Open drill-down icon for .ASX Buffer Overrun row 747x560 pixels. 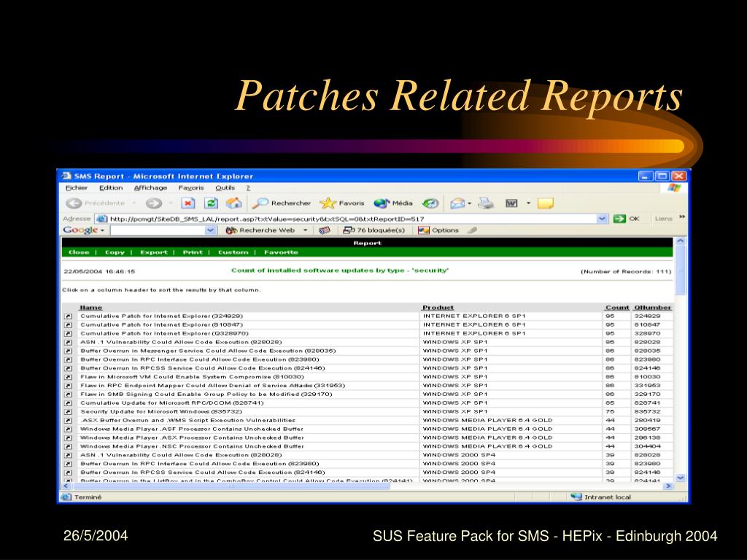pos(68,421)
